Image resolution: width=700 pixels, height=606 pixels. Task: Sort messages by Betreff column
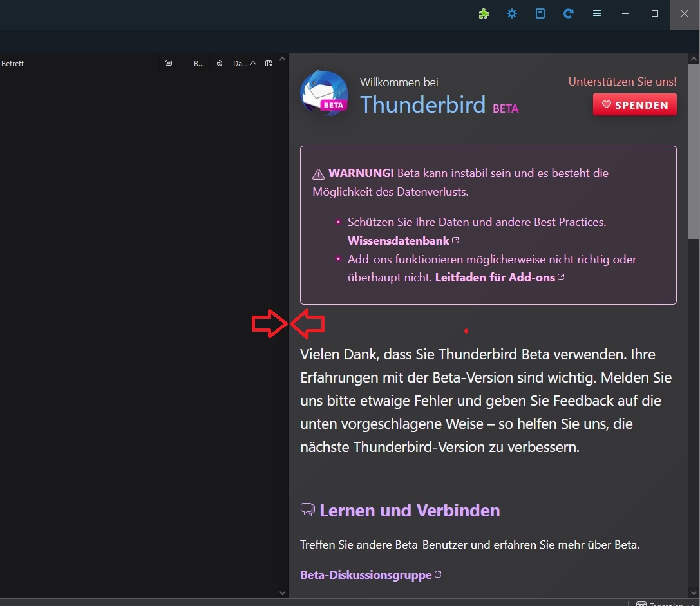click(x=12, y=63)
